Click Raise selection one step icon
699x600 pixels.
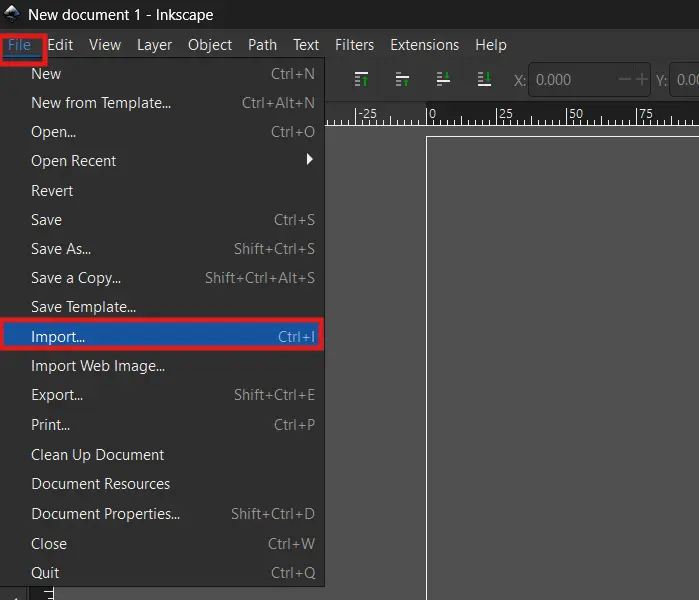coord(402,79)
